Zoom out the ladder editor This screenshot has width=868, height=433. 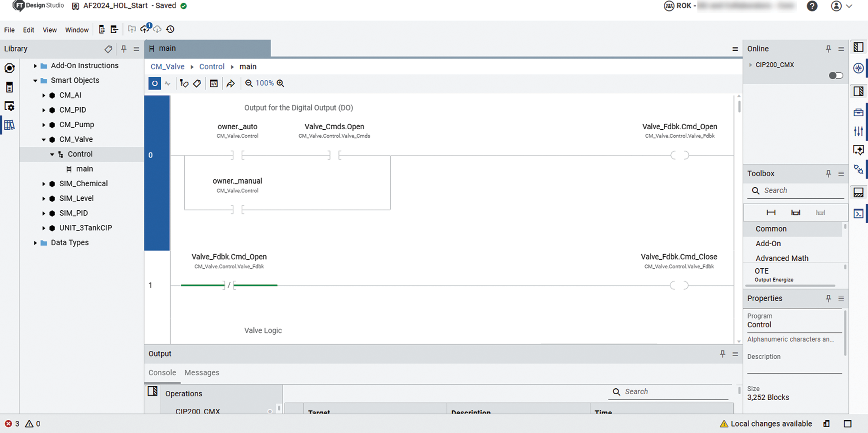tap(249, 83)
